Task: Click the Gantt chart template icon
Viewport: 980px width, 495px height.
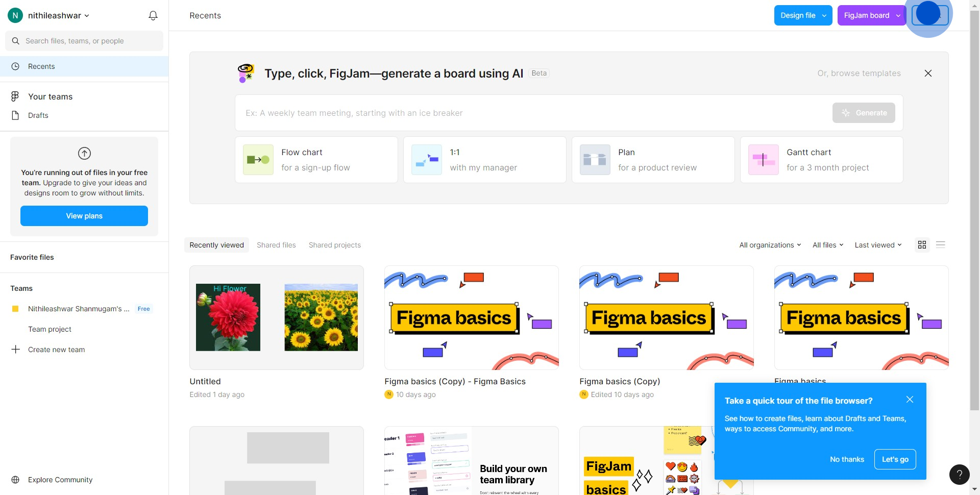Action: pyautogui.click(x=764, y=160)
